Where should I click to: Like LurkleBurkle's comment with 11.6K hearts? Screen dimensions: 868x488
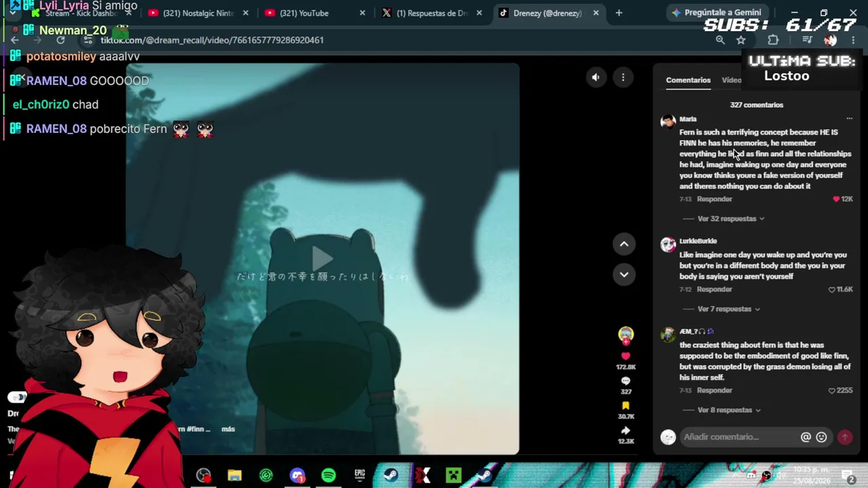[x=831, y=289]
